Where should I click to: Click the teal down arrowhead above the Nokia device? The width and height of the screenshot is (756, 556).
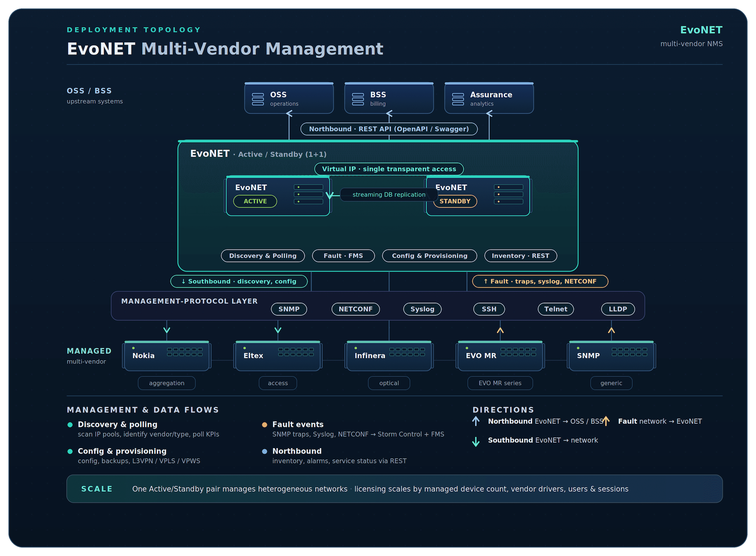pyautogui.click(x=167, y=330)
